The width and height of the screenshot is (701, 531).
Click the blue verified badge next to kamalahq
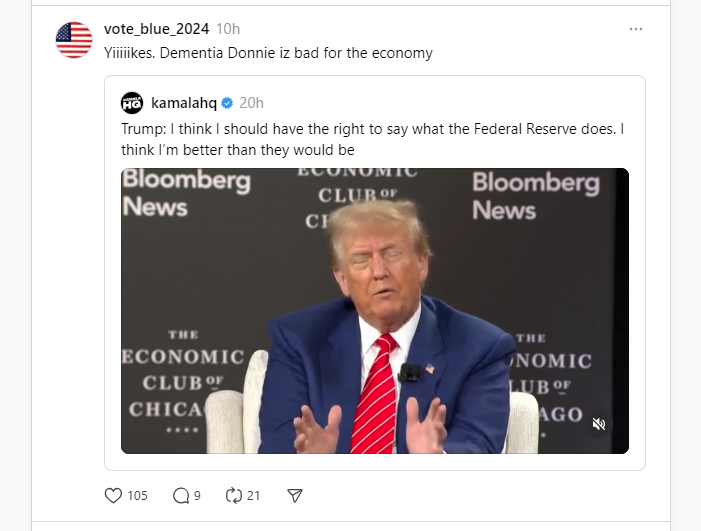227,103
